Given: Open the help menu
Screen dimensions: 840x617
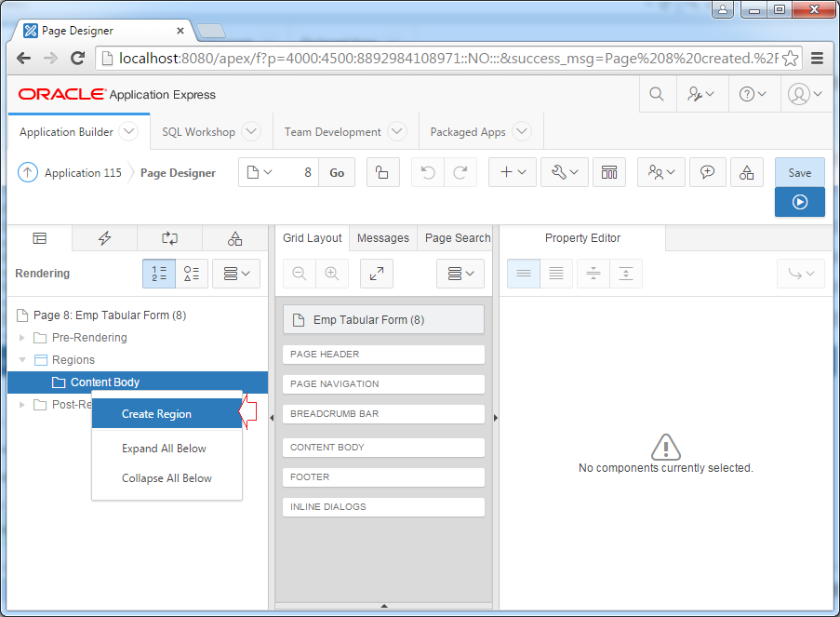Looking at the screenshot, I should tap(753, 94).
